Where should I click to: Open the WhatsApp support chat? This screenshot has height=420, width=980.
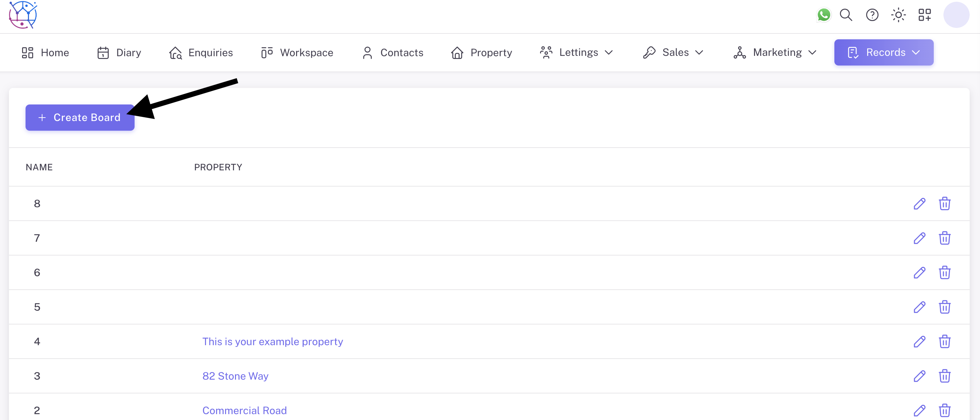click(x=823, y=15)
